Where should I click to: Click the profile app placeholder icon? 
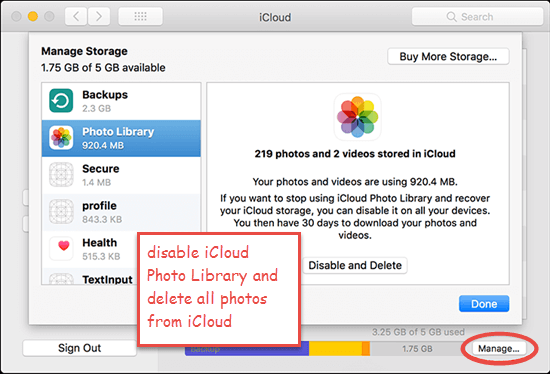[61, 212]
